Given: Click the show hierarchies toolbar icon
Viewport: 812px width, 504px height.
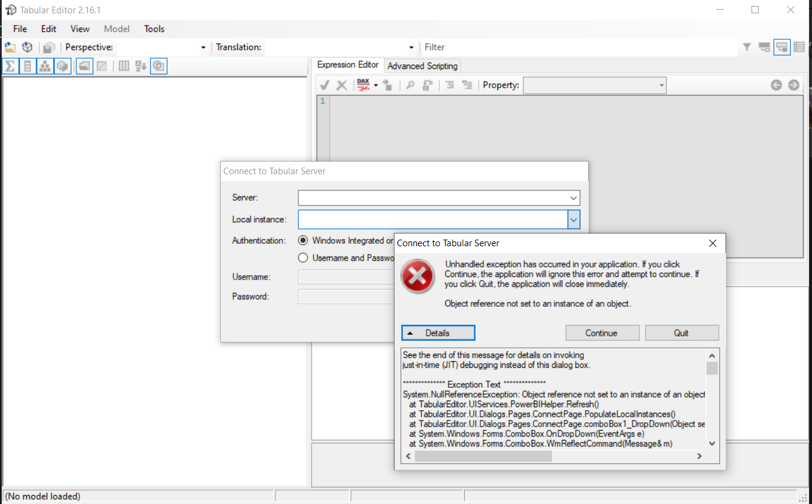Looking at the screenshot, I should (x=45, y=66).
